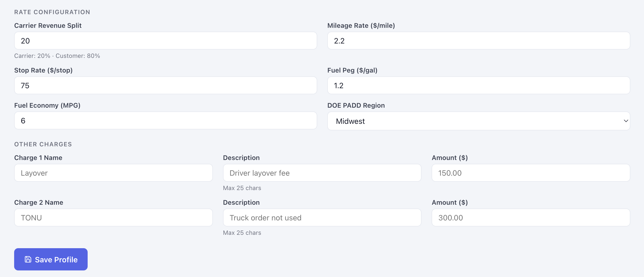Edit Charge 2 Amount field showing 300.00
Viewport: 644px width, 277px height.
[x=531, y=218]
